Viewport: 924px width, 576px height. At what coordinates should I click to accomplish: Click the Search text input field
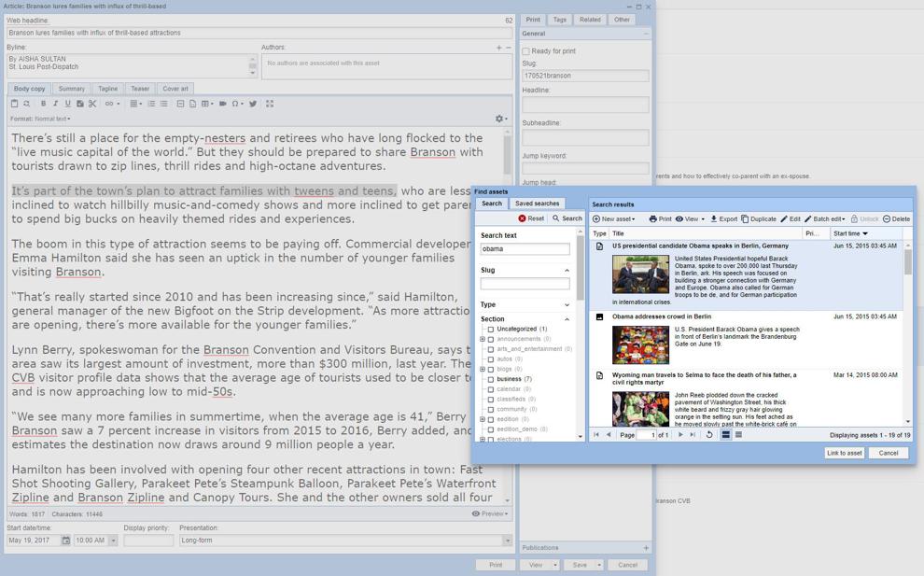coord(525,249)
